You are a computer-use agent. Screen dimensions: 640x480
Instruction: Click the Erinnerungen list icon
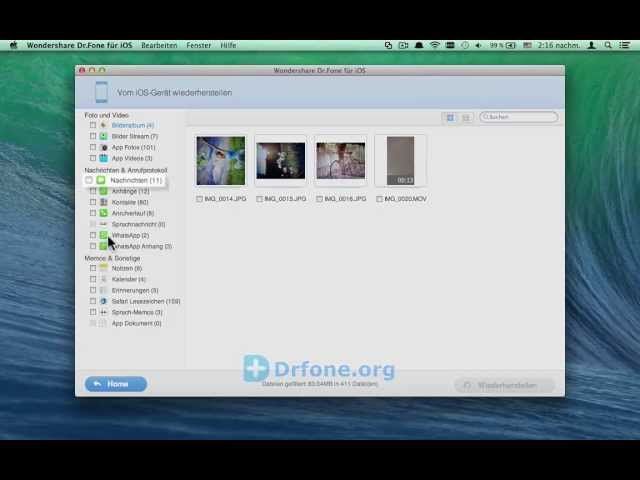(x=104, y=290)
